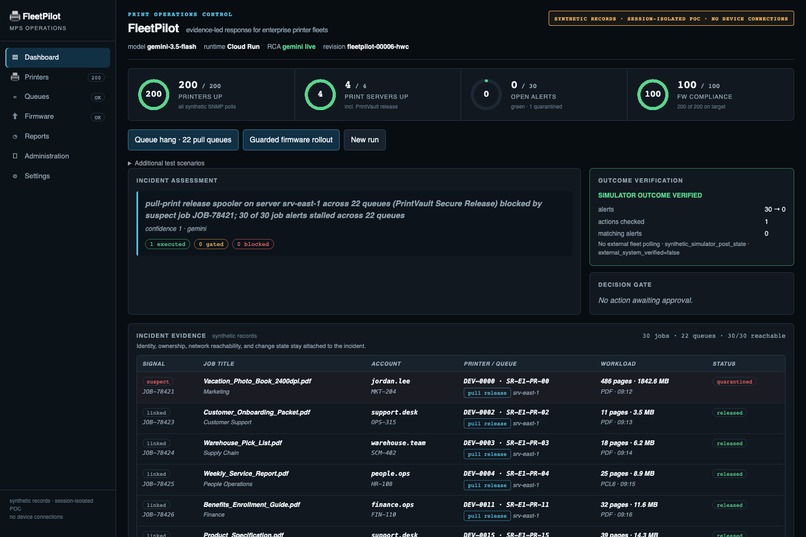Click the warehouse.team account cell
806x537 pixels.
pos(398,443)
